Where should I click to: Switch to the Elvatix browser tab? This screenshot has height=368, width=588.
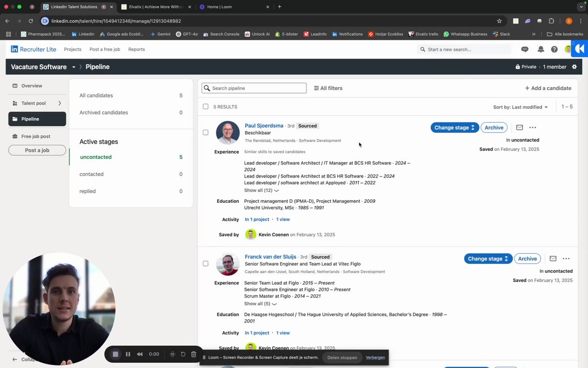155,7
